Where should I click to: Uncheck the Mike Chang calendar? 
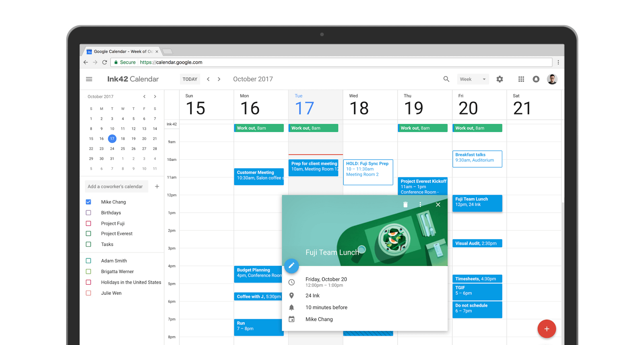point(89,202)
